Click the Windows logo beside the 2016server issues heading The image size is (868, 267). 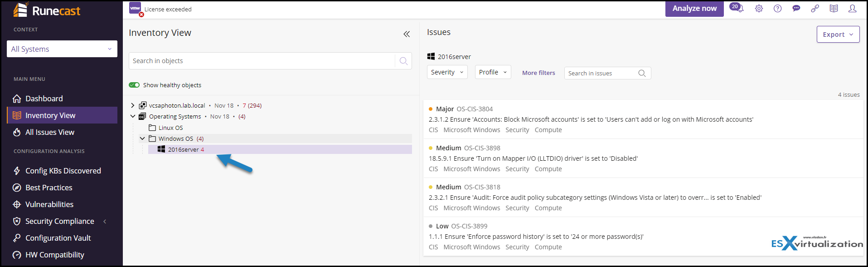(x=431, y=56)
